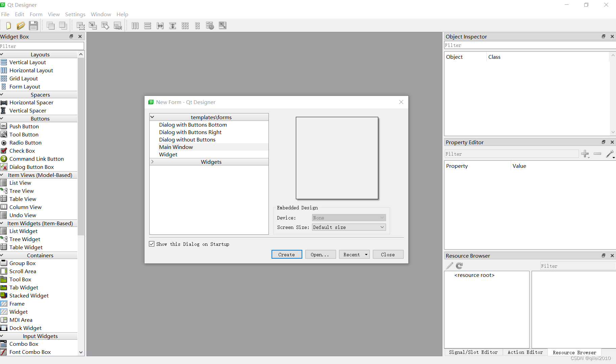Float the Widget Box panel

pyautogui.click(x=71, y=36)
